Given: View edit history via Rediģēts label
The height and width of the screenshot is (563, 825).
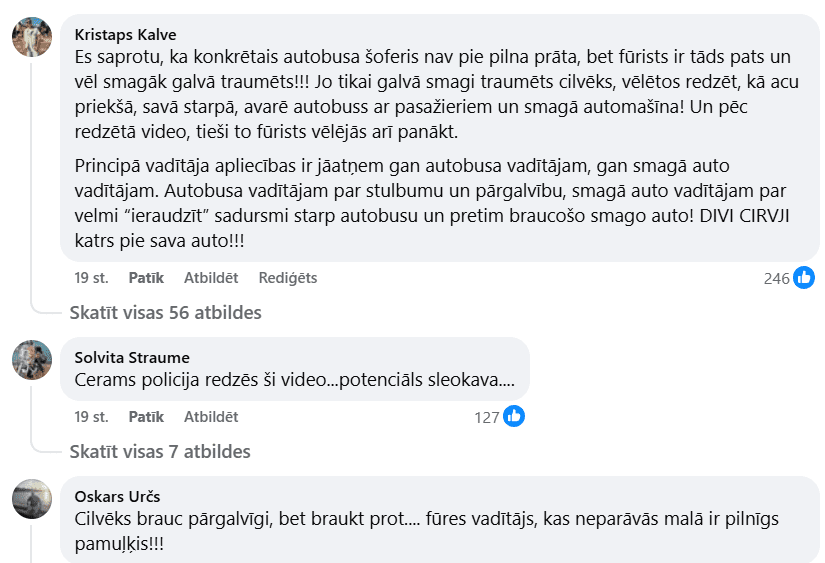Looking at the screenshot, I should [288, 278].
